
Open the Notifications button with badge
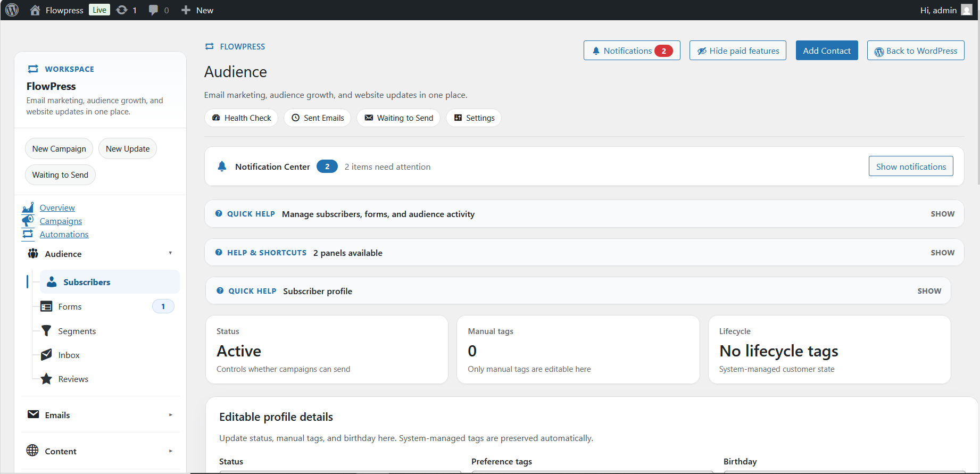click(x=632, y=51)
